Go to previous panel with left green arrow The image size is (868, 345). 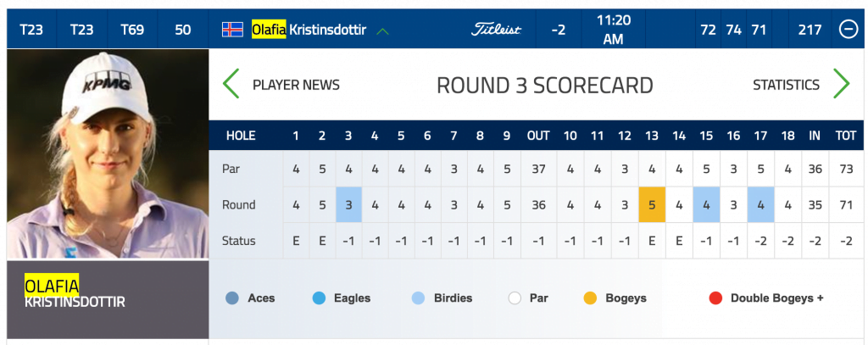tap(231, 84)
